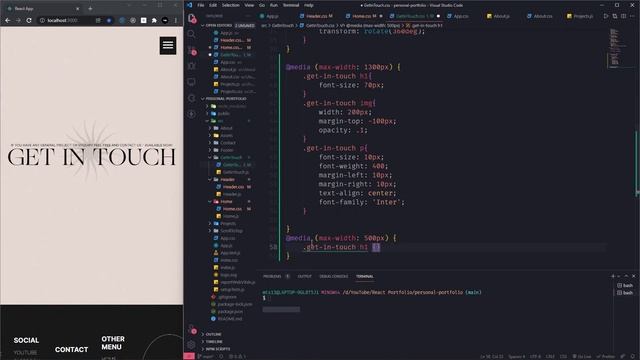Click the new terminal plus icon
Viewport: 640px width, 360px height.
613,276
